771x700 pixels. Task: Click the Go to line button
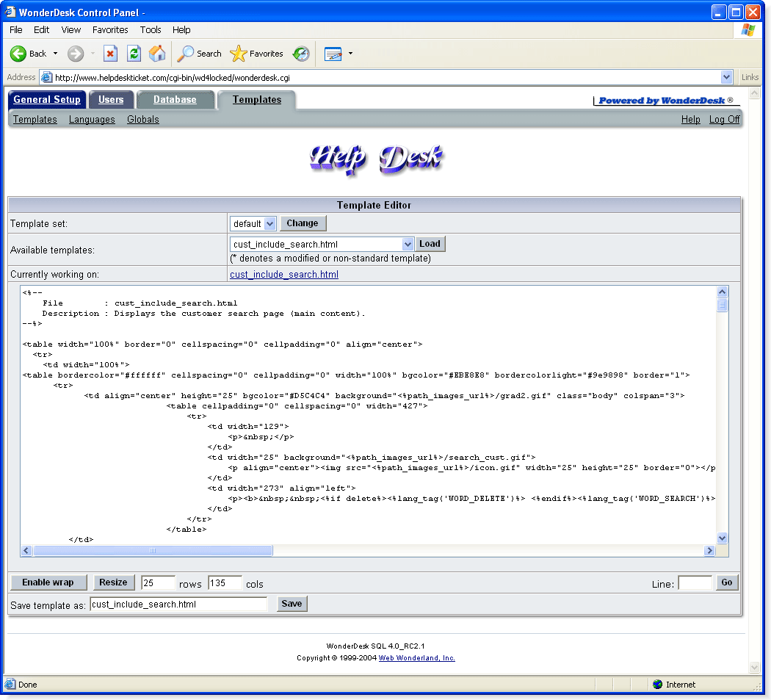(727, 582)
